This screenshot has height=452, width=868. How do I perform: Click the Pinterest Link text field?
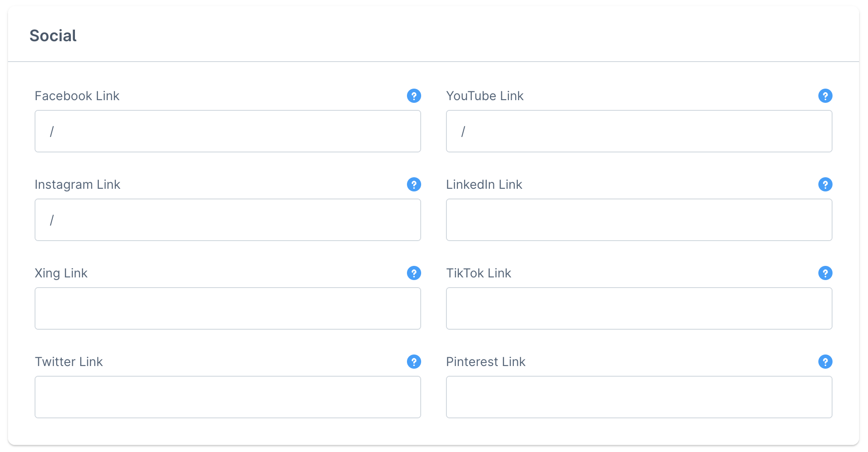pos(639,397)
